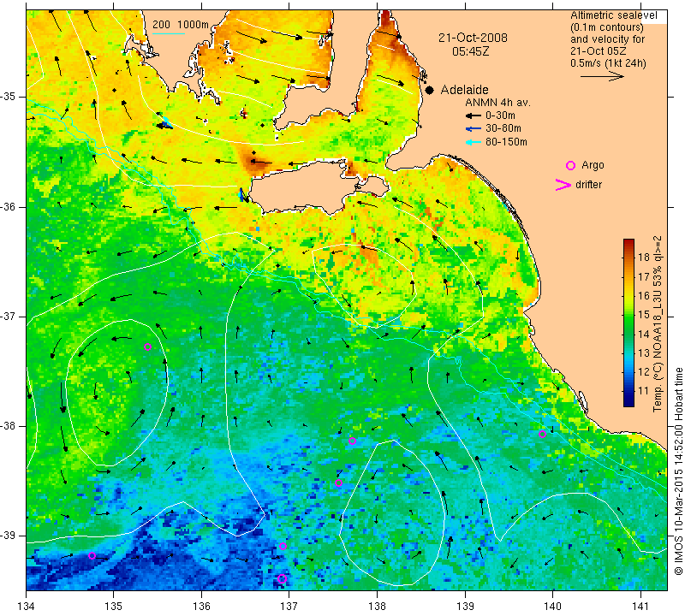
Task: Click the magenta drifter chevron in the legend
Action: tap(563, 185)
